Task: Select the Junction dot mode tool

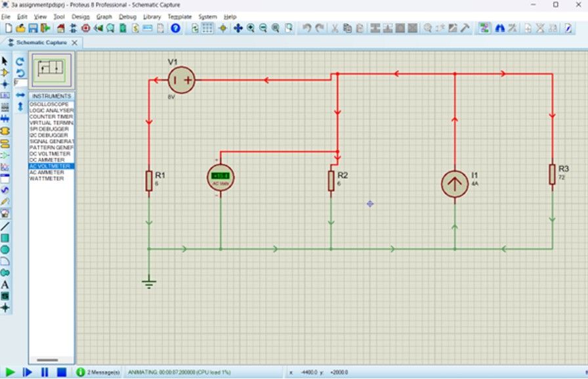Action: click(5, 83)
